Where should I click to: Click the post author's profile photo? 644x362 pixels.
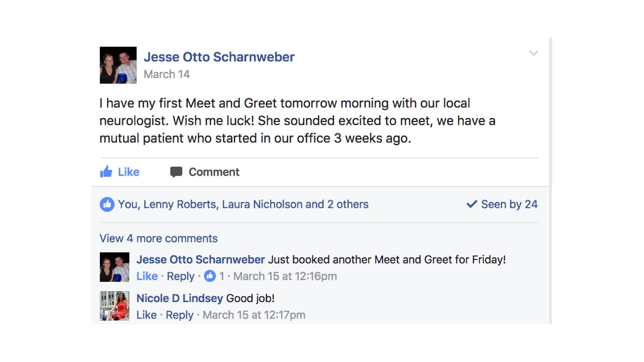click(118, 65)
